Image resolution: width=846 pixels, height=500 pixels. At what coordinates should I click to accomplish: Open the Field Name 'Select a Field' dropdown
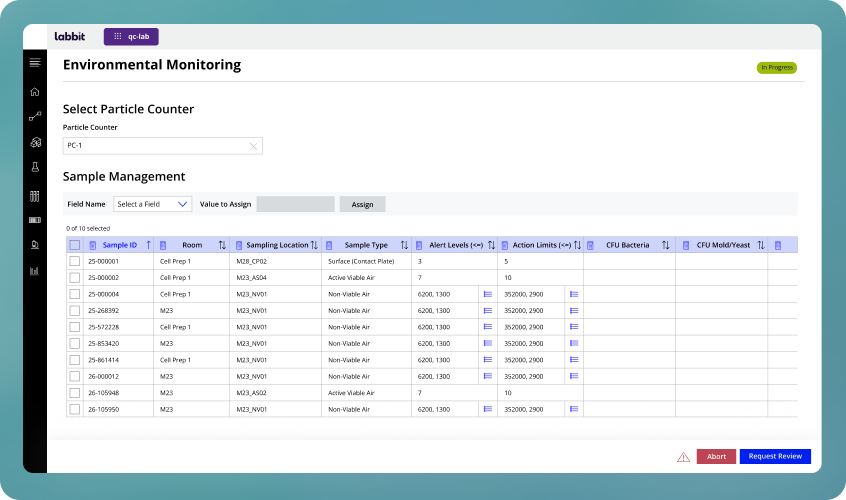152,204
